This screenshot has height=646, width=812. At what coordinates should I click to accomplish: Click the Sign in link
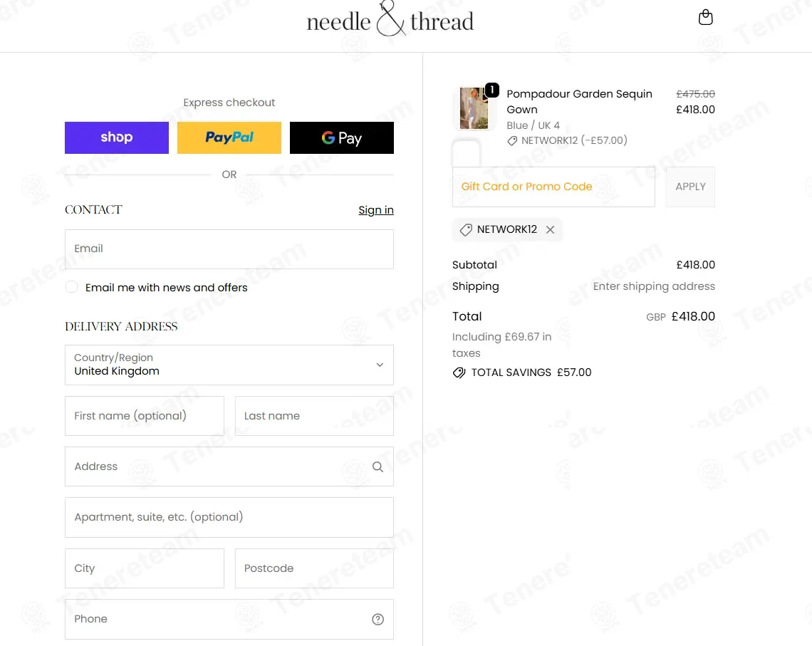click(x=375, y=210)
